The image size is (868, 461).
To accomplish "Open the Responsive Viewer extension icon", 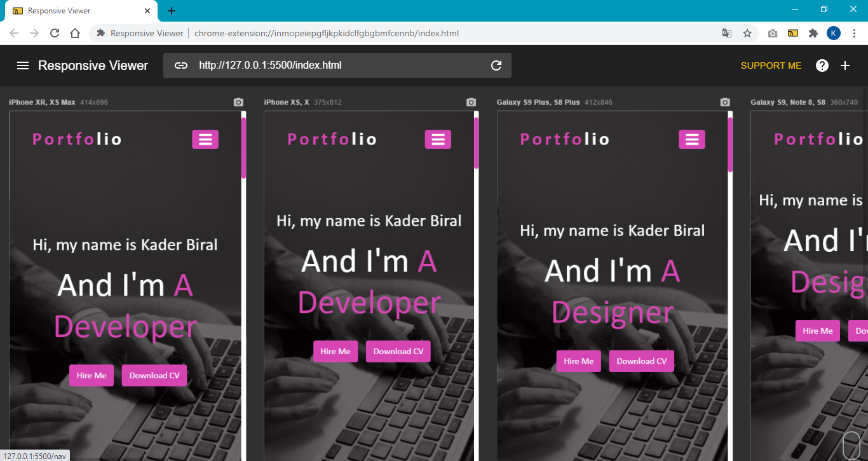I will point(793,33).
